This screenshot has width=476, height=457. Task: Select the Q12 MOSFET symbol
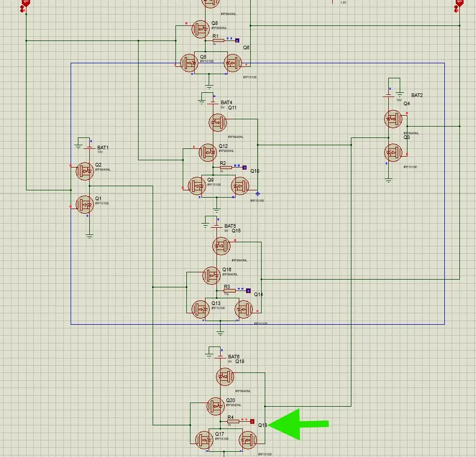click(208, 153)
